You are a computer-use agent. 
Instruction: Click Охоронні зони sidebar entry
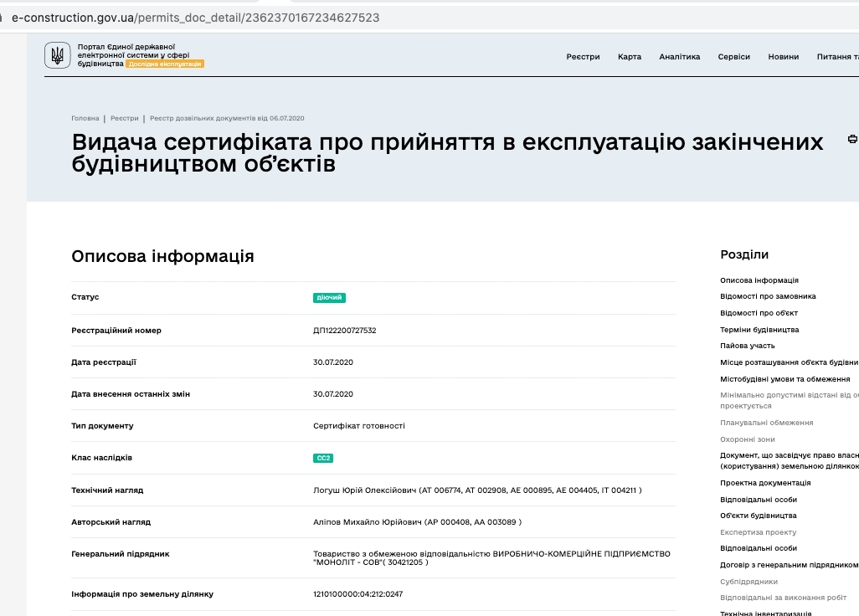tap(748, 439)
